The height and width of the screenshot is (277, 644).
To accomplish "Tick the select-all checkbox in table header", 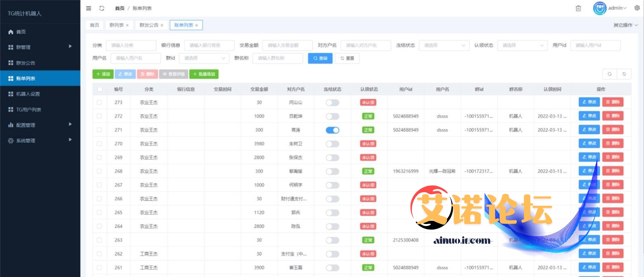I will click(x=99, y=89).
